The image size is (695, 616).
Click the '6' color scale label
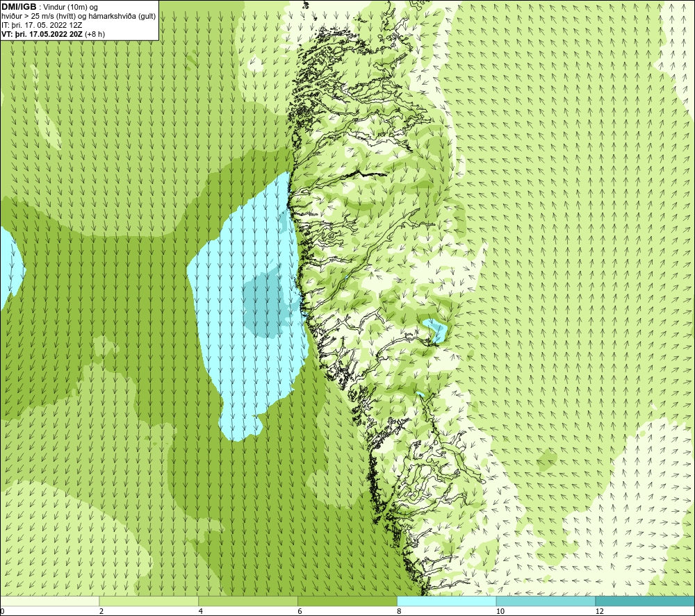coord(300,611)
